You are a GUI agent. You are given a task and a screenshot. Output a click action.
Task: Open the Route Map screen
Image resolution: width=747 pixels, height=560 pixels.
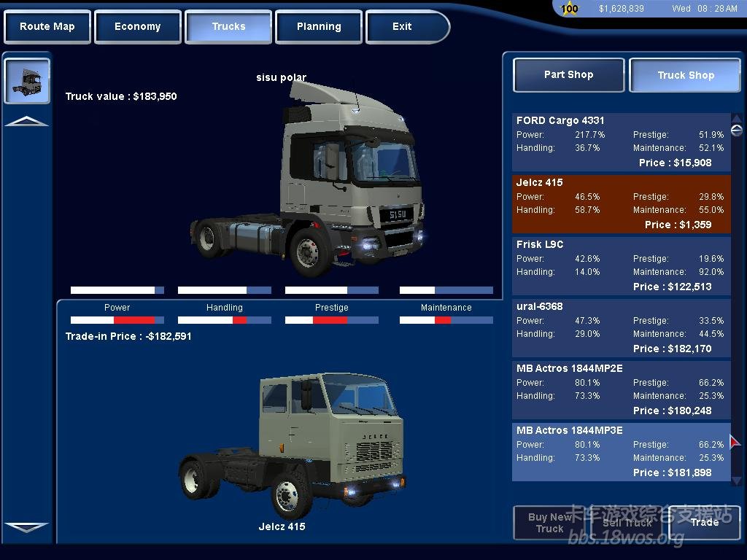47,27
